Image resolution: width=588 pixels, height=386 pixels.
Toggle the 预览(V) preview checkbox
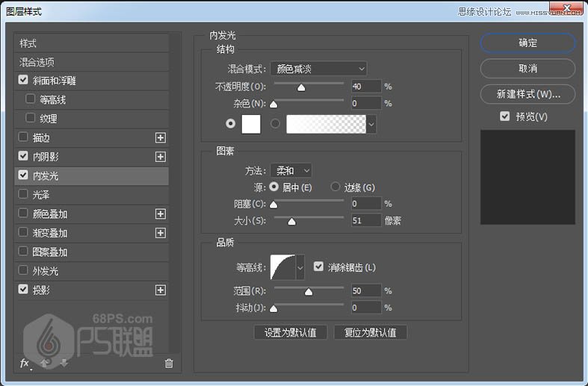click(505, 116)
